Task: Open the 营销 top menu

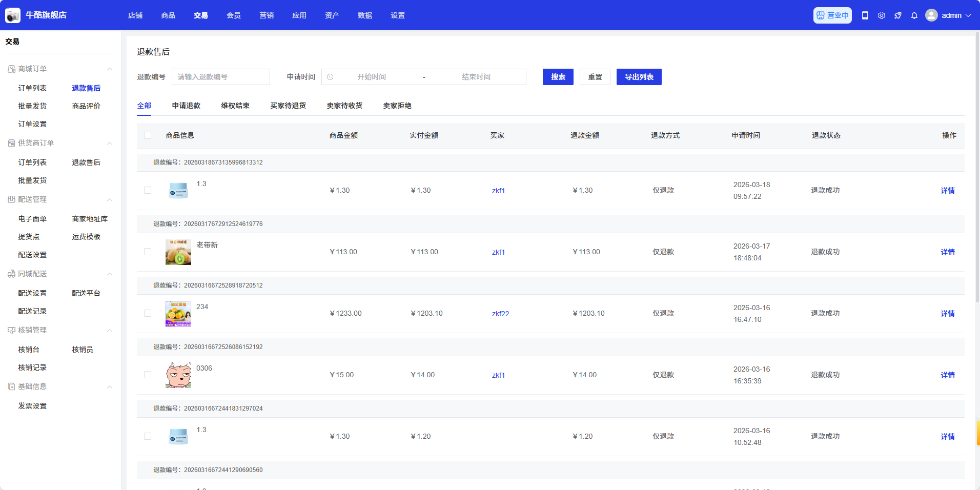Action: coord(266,15)
